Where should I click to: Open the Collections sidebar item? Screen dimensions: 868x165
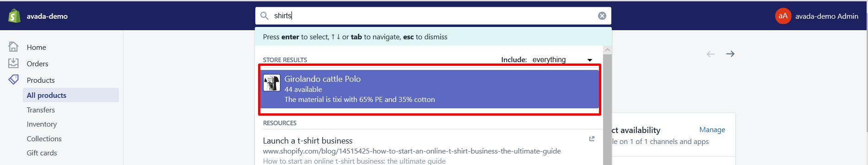click(x=44, y=138)
